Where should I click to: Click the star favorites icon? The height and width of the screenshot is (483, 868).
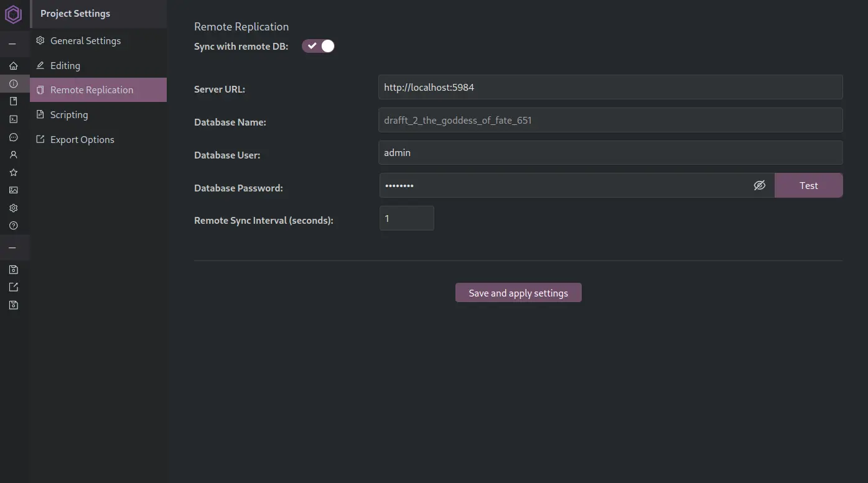[x=13, y=172]
